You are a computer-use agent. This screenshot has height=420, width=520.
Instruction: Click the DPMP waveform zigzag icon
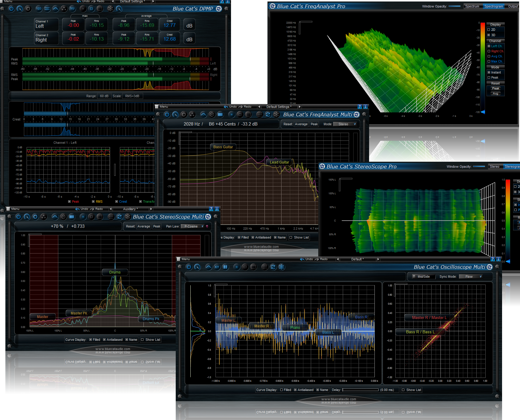(x=72, y=9)
